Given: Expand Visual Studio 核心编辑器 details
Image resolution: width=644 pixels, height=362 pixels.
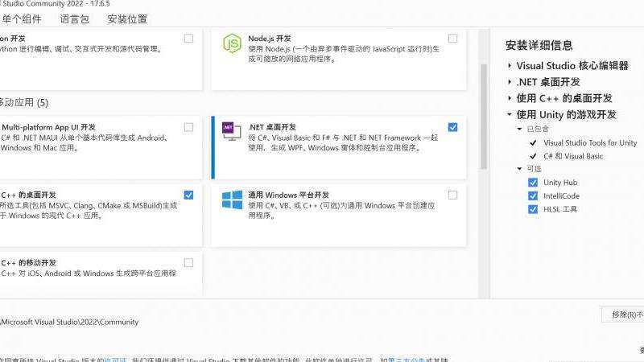Looking at the screenshot, I should (x=510, y=66).
